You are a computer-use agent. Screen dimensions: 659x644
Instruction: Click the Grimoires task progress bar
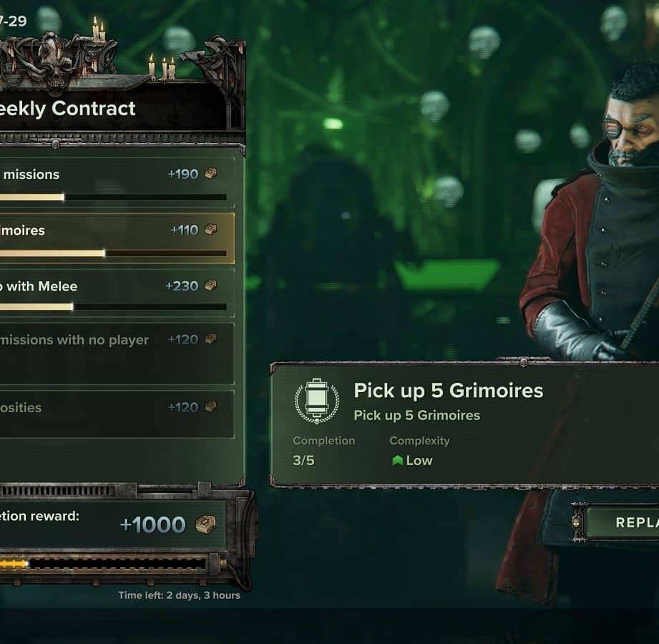pyautogui.click(x=113, y=253)
